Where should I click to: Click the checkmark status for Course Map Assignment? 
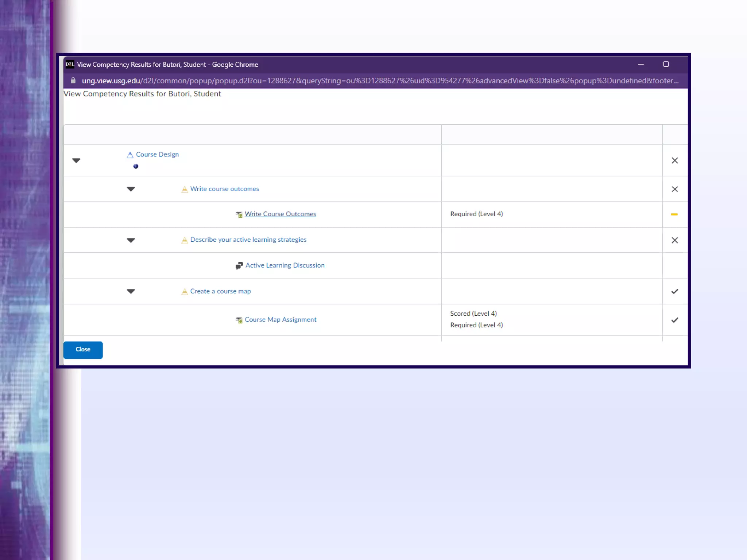pos(674,320)
